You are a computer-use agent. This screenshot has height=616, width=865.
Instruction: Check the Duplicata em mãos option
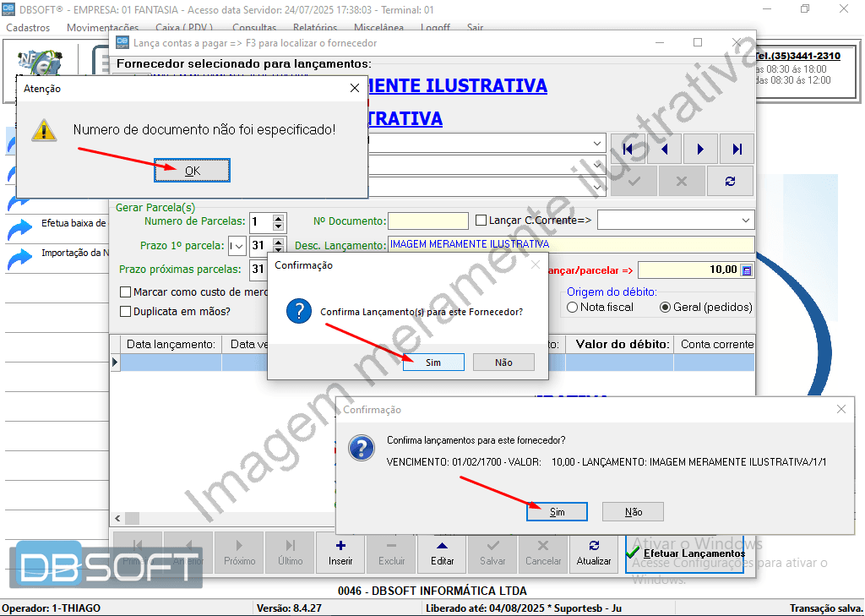click(126, 311)
